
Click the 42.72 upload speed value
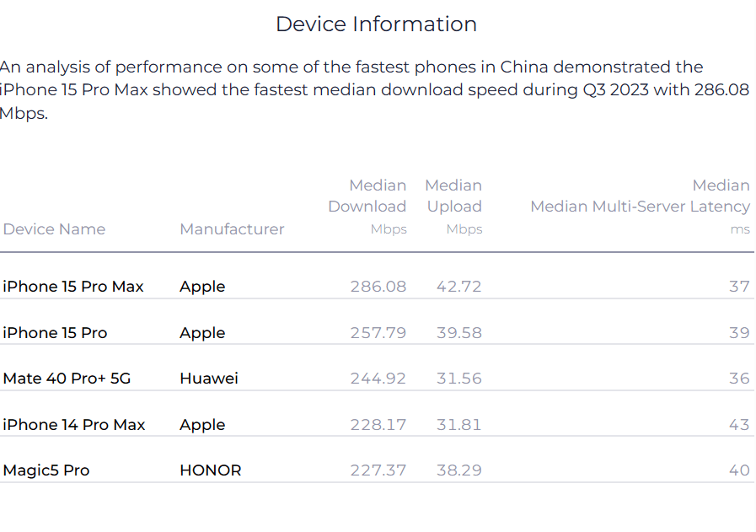[459, 287]
